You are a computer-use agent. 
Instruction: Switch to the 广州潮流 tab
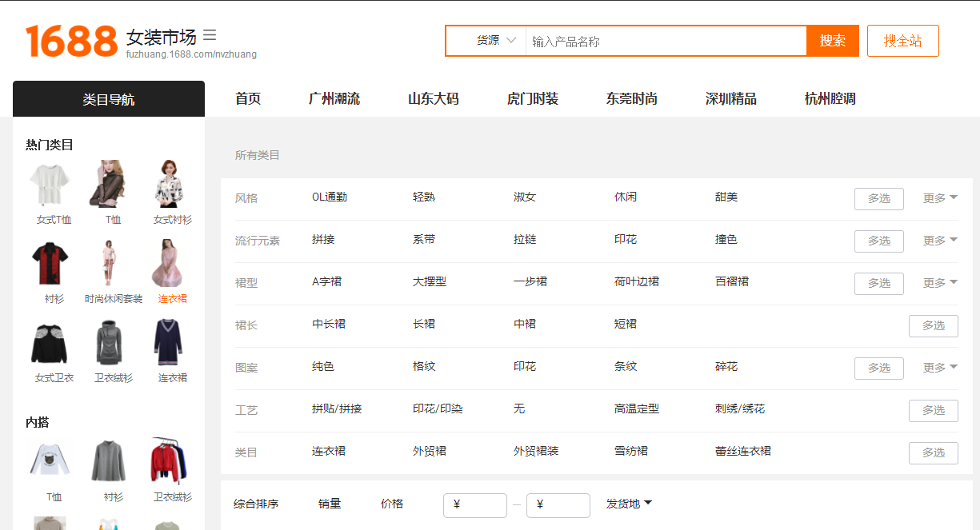coord(334,99)
